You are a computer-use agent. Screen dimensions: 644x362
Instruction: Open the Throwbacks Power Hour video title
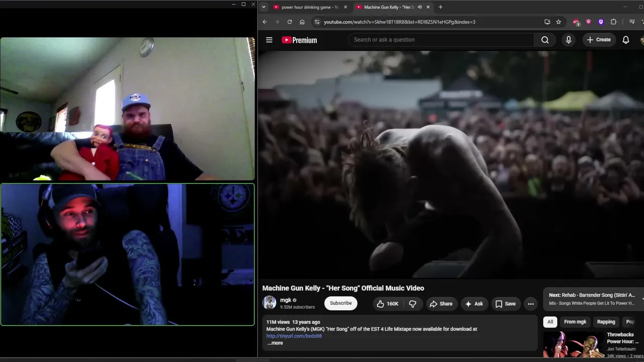(623, 338)
